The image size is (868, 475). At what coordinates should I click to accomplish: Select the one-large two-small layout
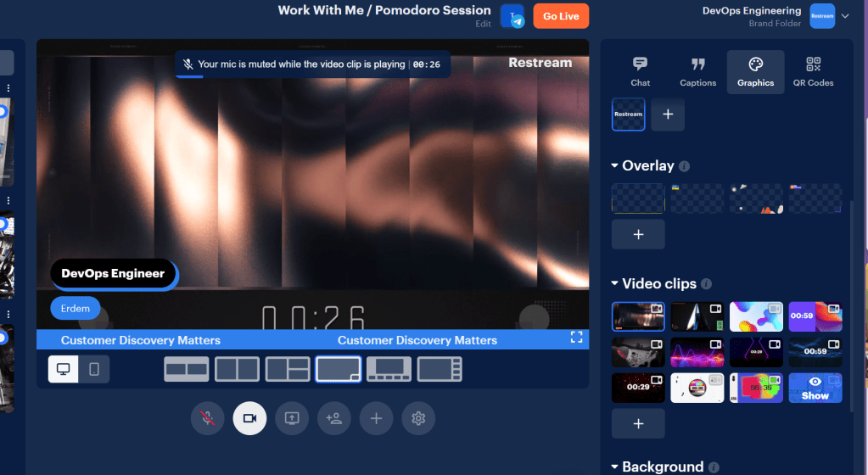click(x=288, y=369)
